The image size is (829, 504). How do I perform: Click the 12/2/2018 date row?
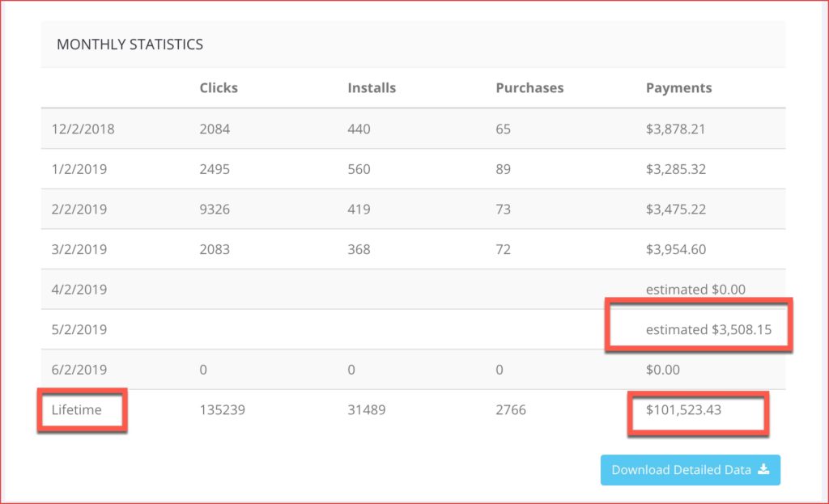pos(83,129)
